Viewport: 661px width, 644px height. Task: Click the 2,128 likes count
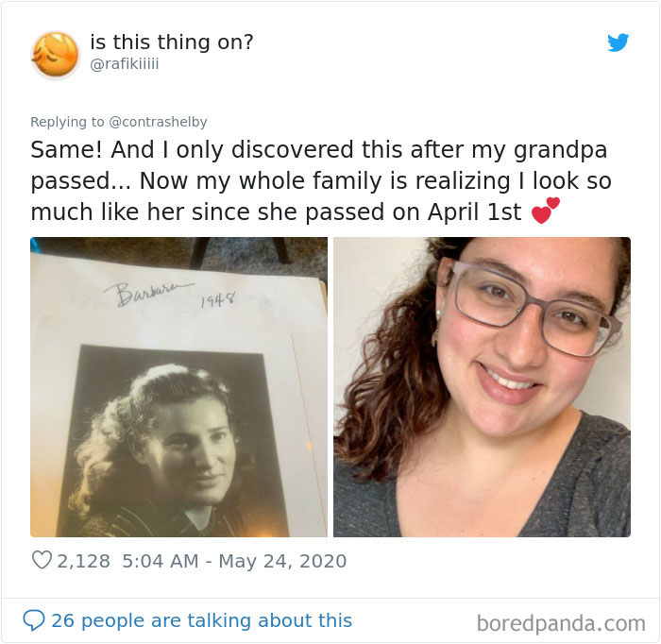[83, 561]
